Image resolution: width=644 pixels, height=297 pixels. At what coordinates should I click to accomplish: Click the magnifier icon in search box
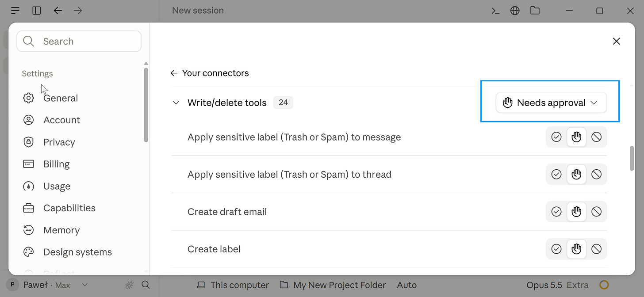(x=28, y=41)
